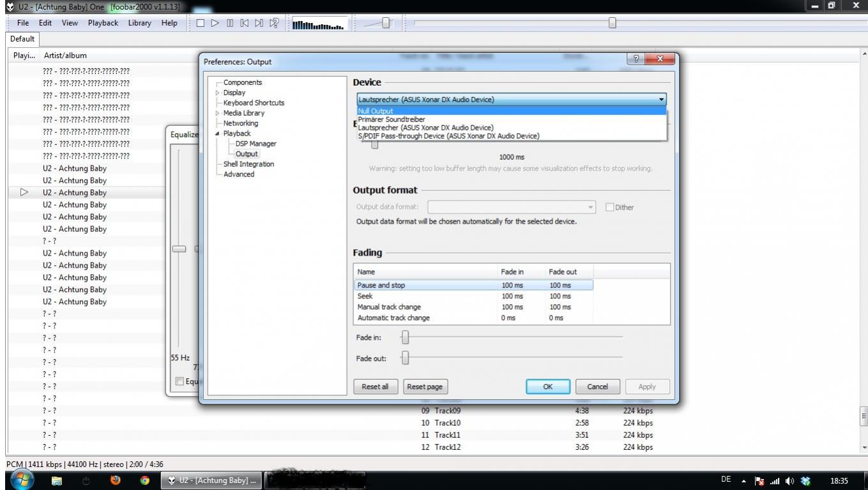Select the Manual track change row
The height and width of the screenshot is (490, 868).
tap(473, 307)
